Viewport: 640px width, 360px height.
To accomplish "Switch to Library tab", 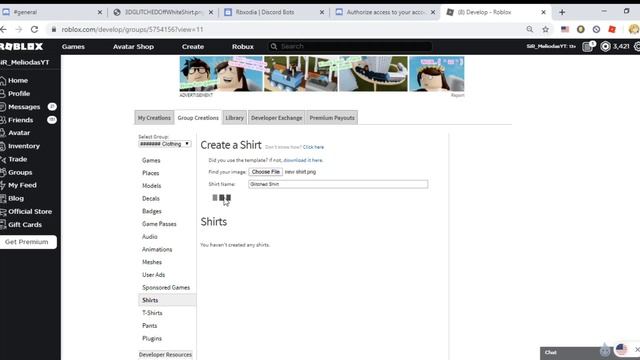I will point(234,118).
